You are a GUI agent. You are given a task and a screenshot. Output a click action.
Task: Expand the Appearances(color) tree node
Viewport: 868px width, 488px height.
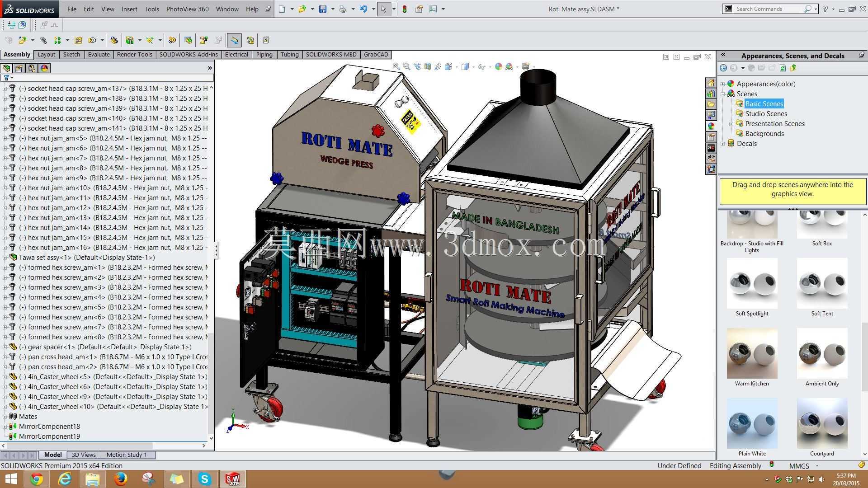[x=722, y=84]
